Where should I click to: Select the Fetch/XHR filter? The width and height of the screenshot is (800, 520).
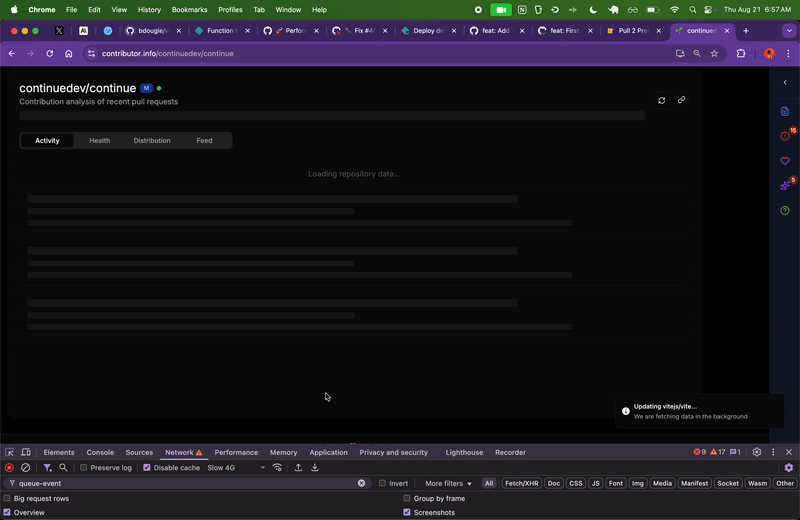coord(521,483)
